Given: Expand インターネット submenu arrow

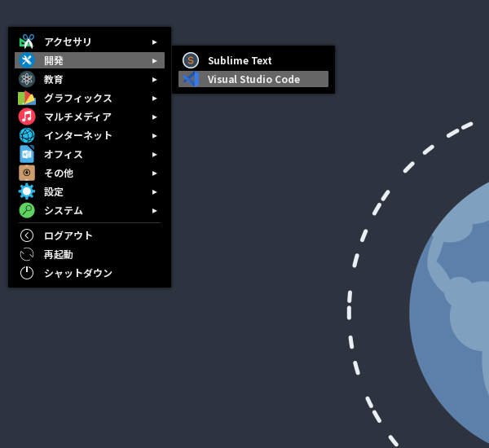Looking at the screenshot, I should (x=155, y=135).
